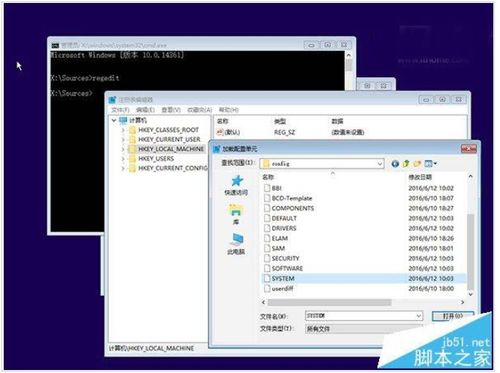Open the View menu in Registry Editor

[171, 110]
